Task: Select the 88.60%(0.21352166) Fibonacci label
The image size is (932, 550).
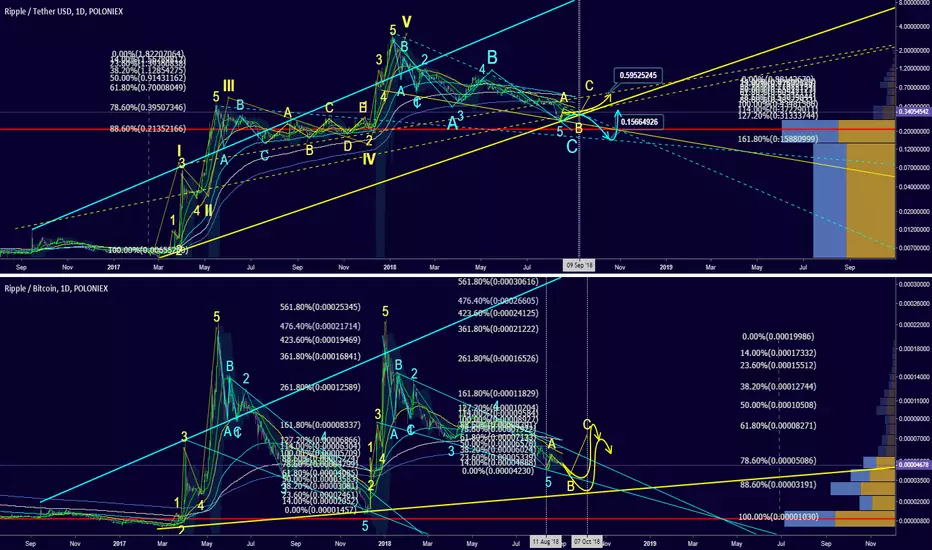Action: point(148,128)
